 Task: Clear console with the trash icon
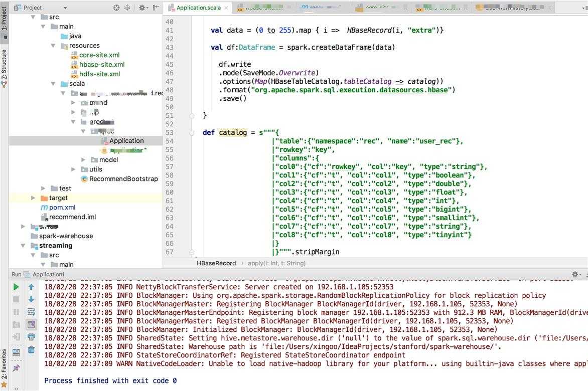coord(31,350)
